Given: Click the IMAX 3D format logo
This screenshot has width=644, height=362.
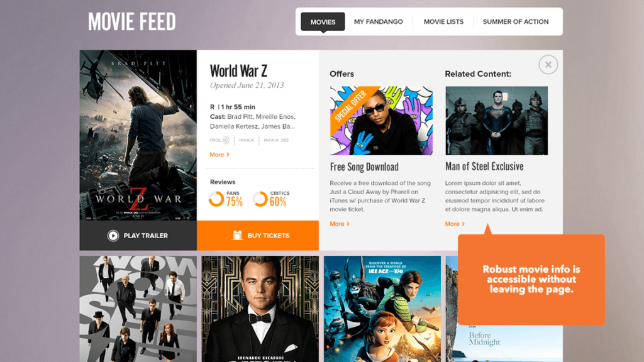Looking at the screenshot, I should (x=276, y=140).
